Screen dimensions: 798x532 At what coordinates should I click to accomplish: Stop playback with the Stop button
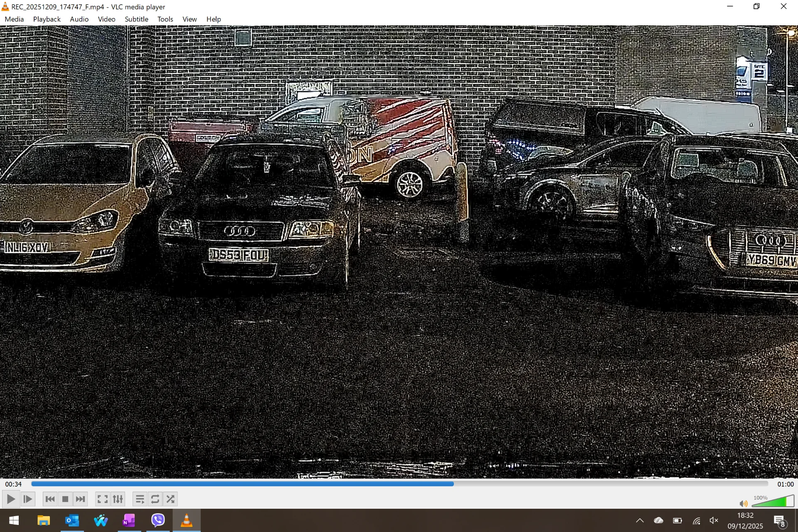[65, 499]
